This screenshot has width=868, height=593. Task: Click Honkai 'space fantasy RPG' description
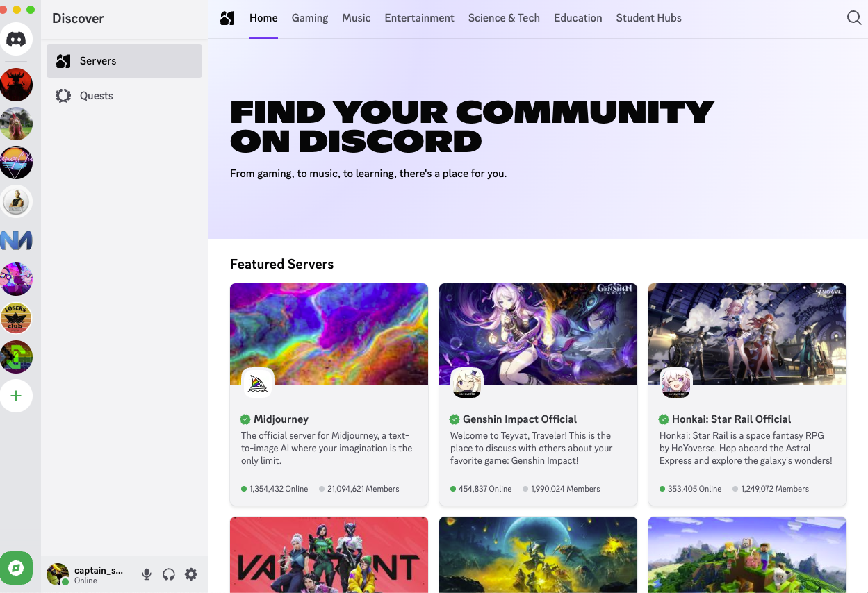point(746,449)
